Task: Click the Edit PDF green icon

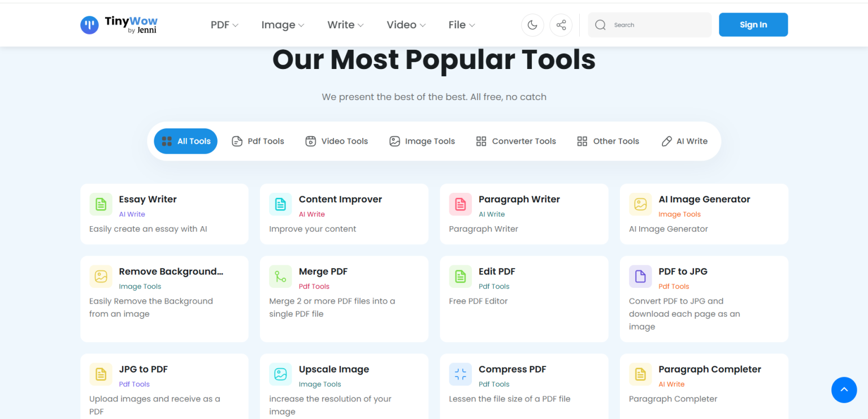Action: coord(461,277)
